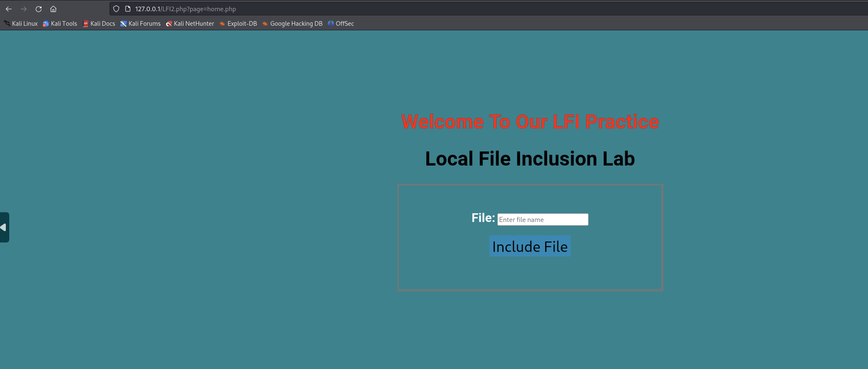Open the Exploit-DB bookmark
Screen dimensions: 868x369
click(x=238, y=24)
